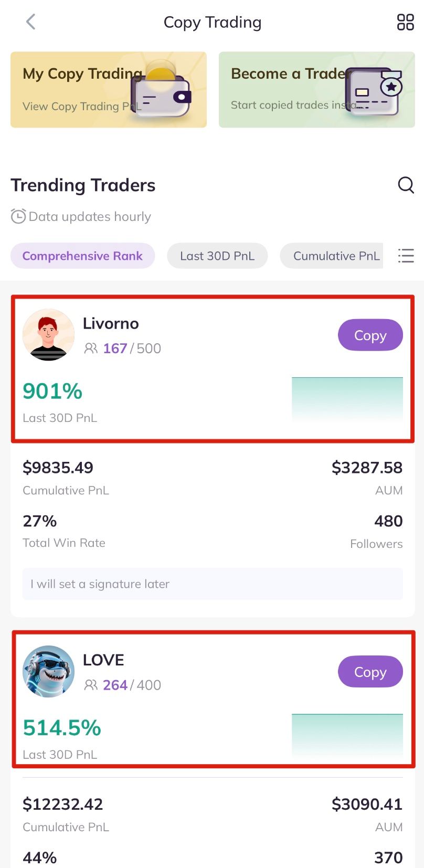Open the four-square grid menu icon
Image resolution: width=424 pixels, height=868 pixels.
(x=405, y=22)
